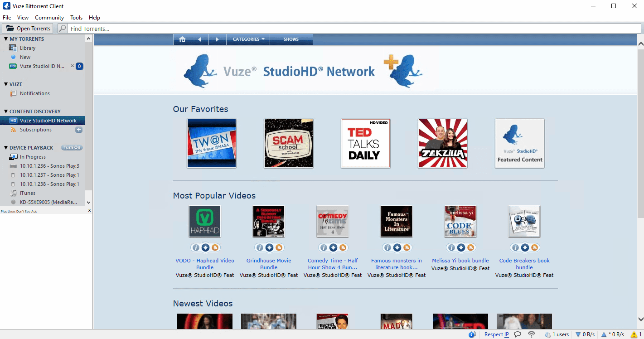
Task: Open chat via the speech bubble status icon
Action: point(518,334)
